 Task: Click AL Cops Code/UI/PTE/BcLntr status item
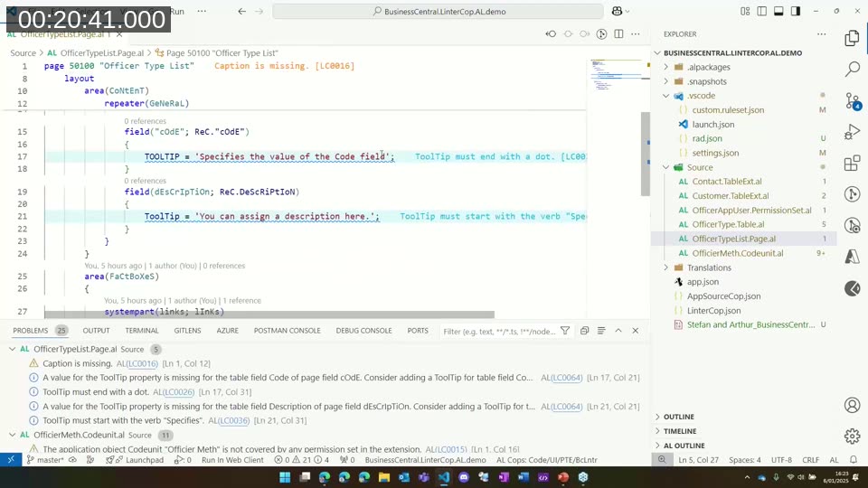click(x=546, y=460)
